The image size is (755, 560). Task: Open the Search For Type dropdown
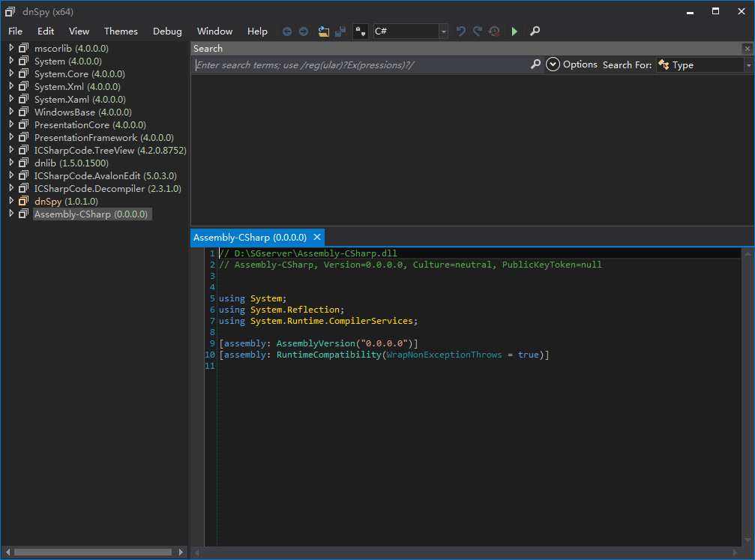pyautogui.click(x=748, y=65)
